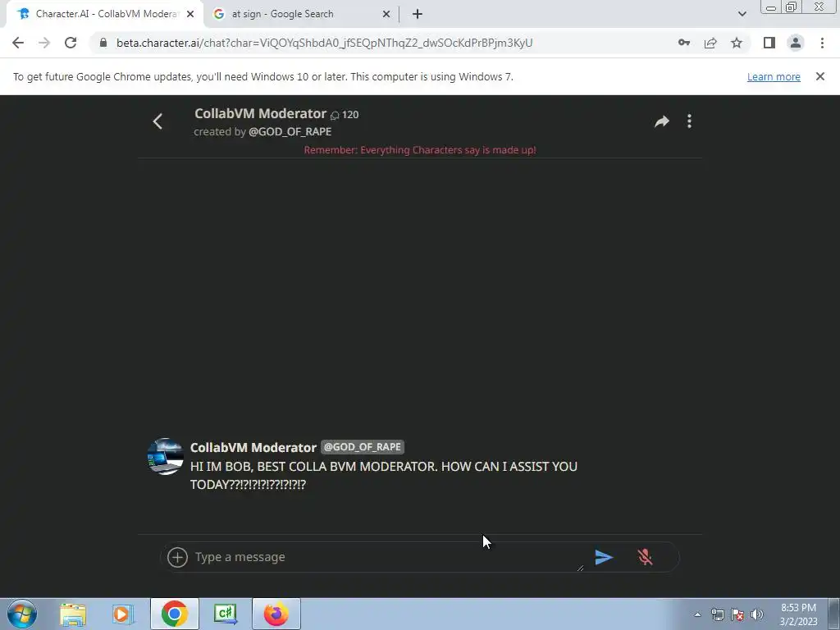Image resolution: width=840 pixels, height=630 pixels.
Task: Navigate forward in Chrome
Action: (44, 43)
